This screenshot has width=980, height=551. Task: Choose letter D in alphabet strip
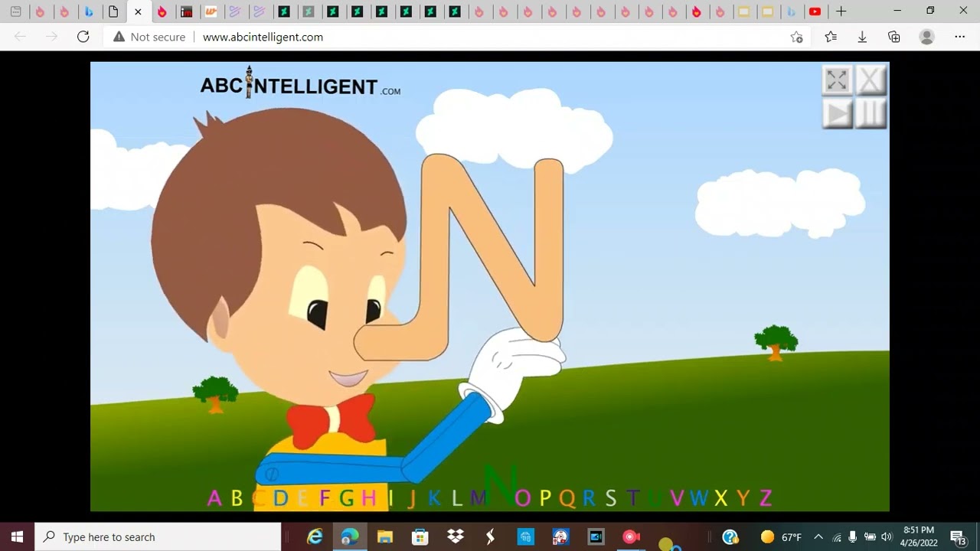[280, 499]
